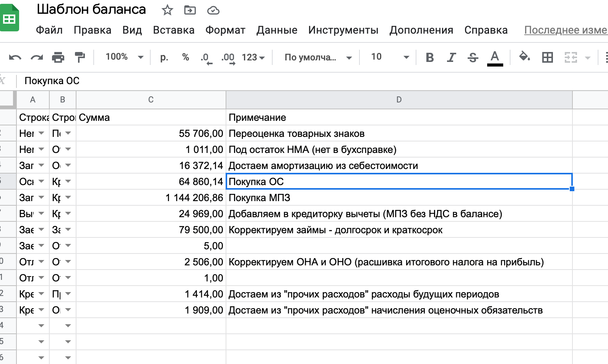The image size is (608, 364).
Task: Open the Правка menu
Action: (x=93, y=30)
